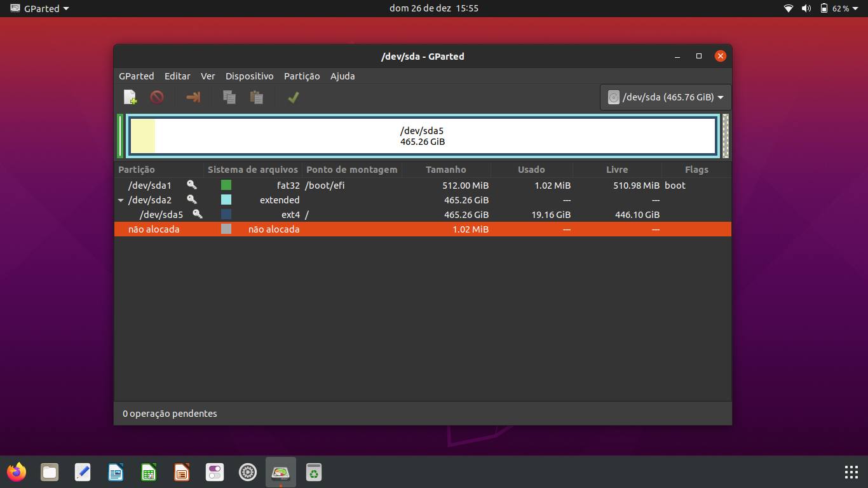Open the Files manager from the dock
The height and width of the screenshot is (488, 868).
50,472
